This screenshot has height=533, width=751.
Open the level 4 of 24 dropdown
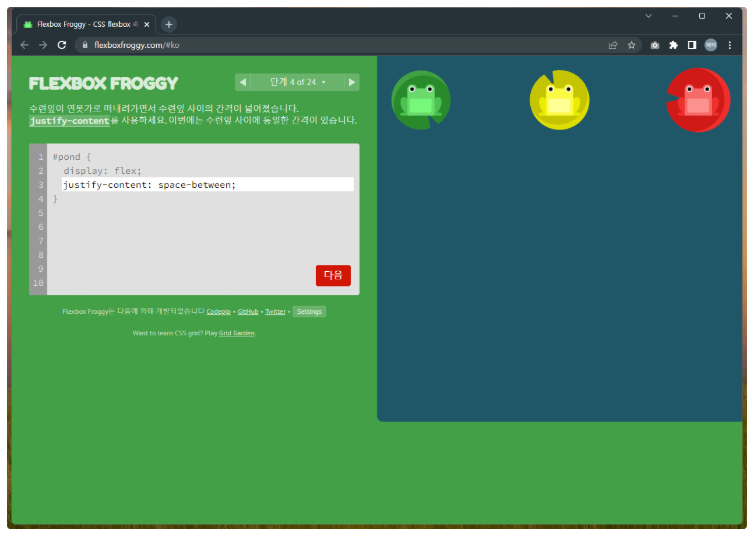(x=297, y=82)
